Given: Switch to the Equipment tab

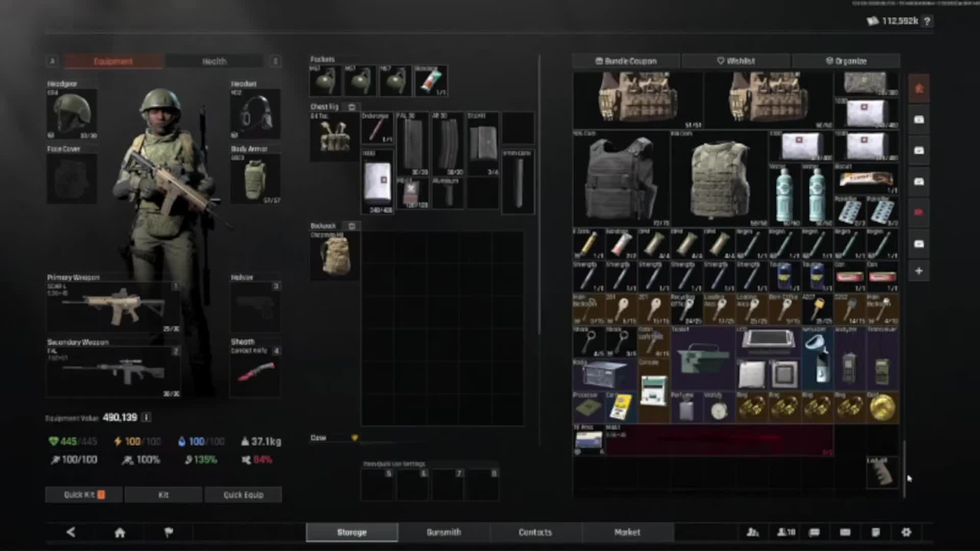Looking at the screenshot, I should point(113,61).
